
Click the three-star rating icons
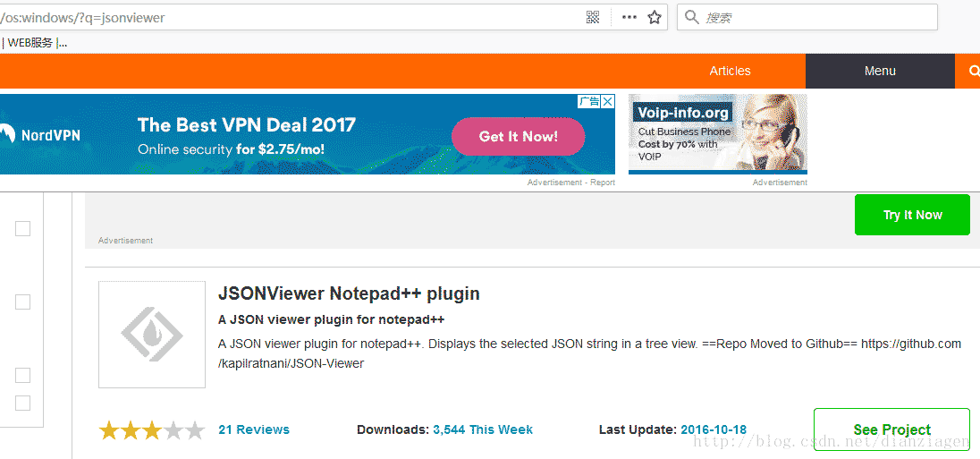pyautogui.click(x=152, y=430)
